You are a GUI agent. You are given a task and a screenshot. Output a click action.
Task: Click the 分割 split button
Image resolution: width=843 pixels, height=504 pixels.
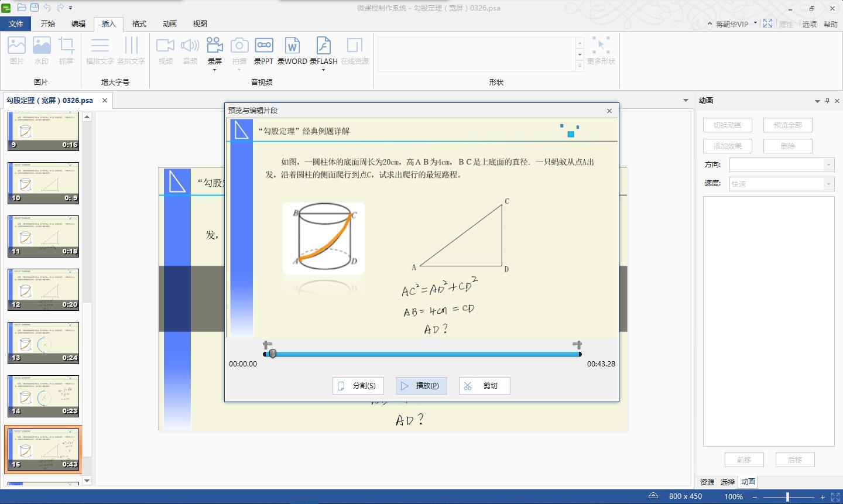coord(358,386)
